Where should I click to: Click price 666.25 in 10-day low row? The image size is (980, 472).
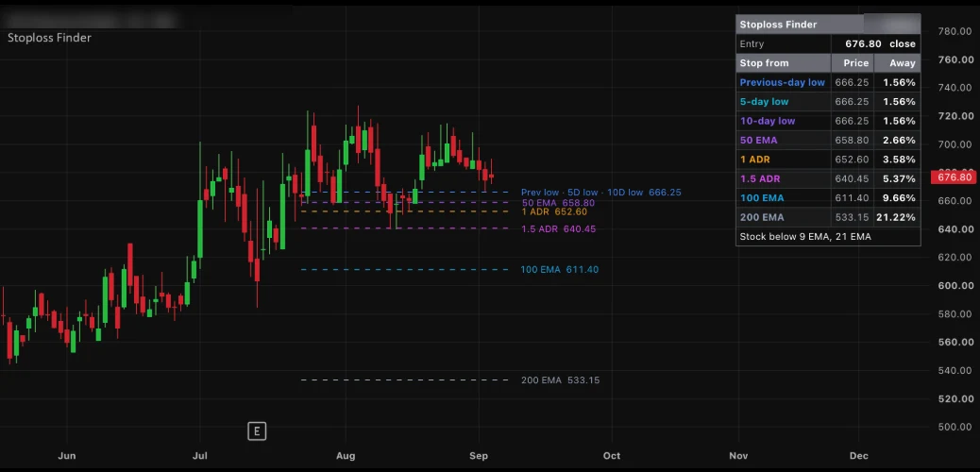coord(852,121)
